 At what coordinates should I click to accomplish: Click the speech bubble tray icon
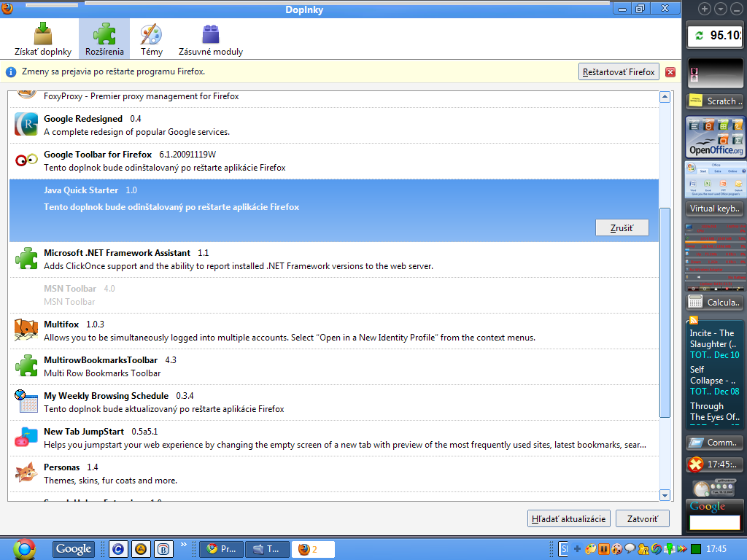tap(630, 549)
